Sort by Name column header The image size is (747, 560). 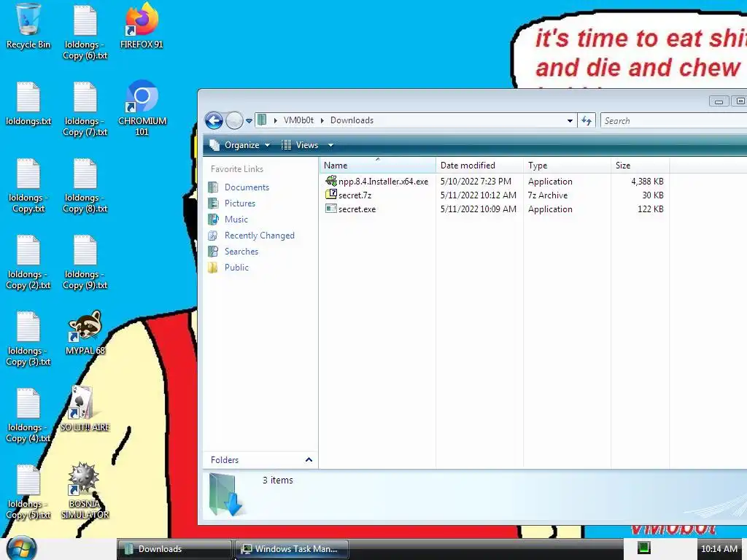click(x=377, y=166)
